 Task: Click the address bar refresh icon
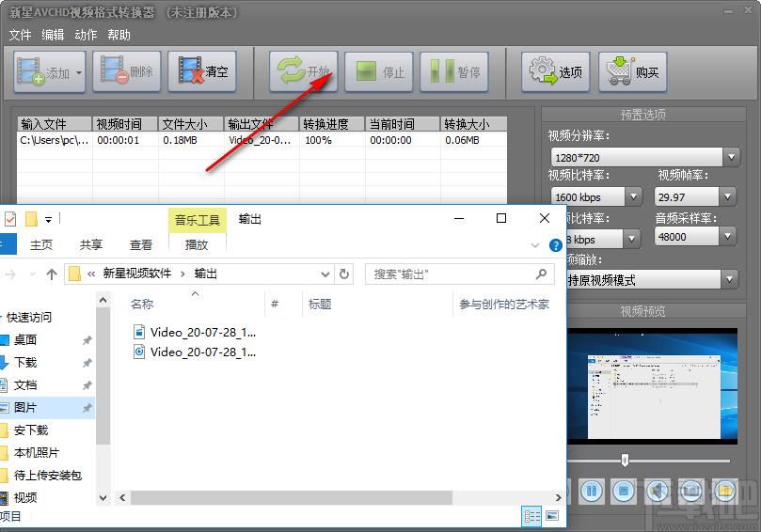(x=344, y=274)
